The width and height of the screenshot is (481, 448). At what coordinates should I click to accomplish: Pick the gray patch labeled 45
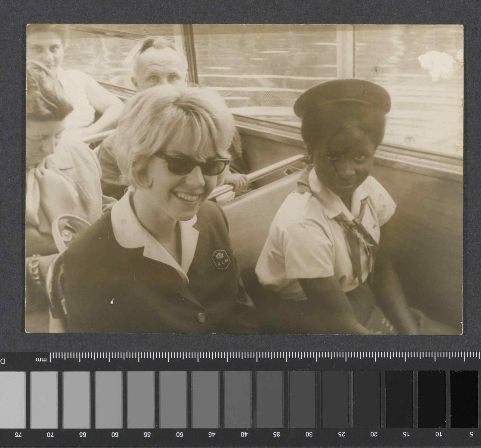205,399
